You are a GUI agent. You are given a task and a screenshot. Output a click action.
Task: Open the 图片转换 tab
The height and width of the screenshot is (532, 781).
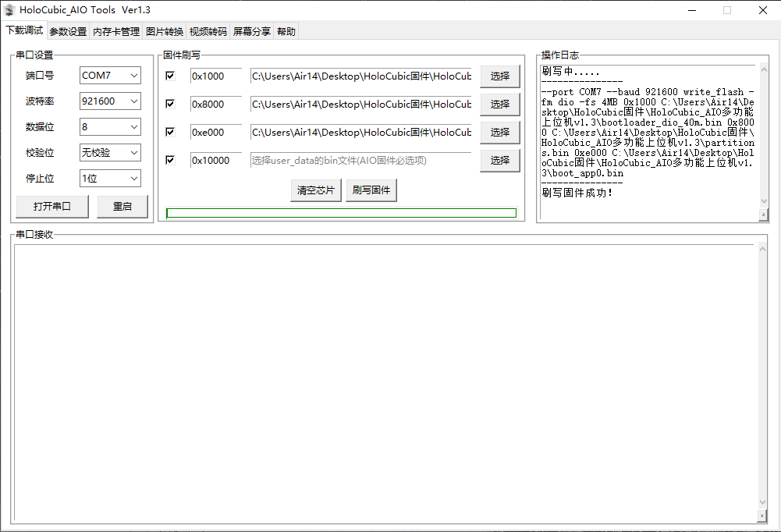tap(164, 31)
